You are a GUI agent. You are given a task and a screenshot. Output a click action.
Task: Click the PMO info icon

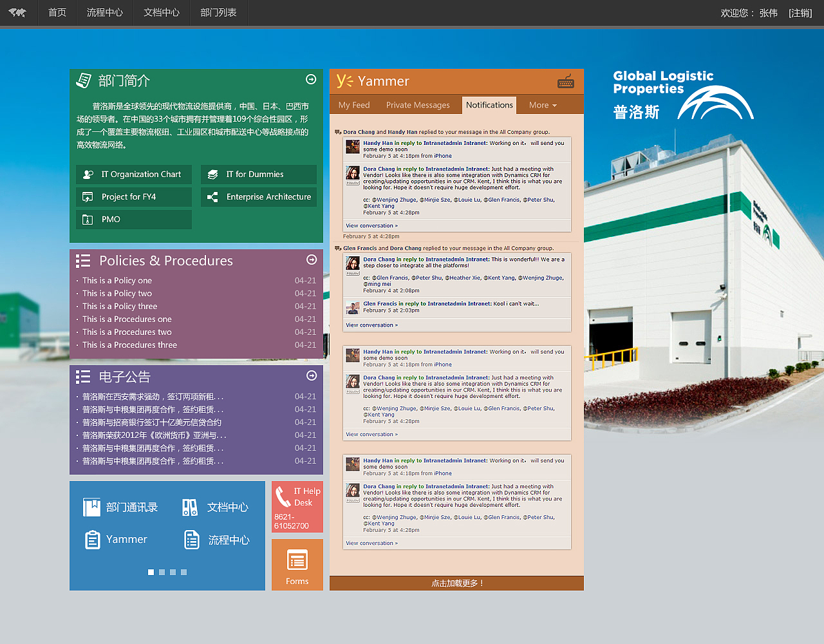88,220
